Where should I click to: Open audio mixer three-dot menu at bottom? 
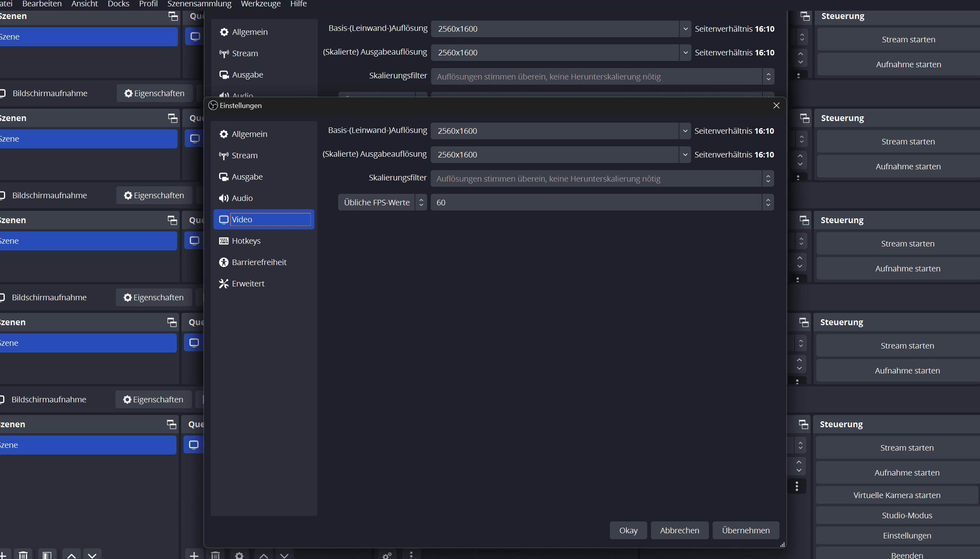pyautogui.click(x=411, y=555)
